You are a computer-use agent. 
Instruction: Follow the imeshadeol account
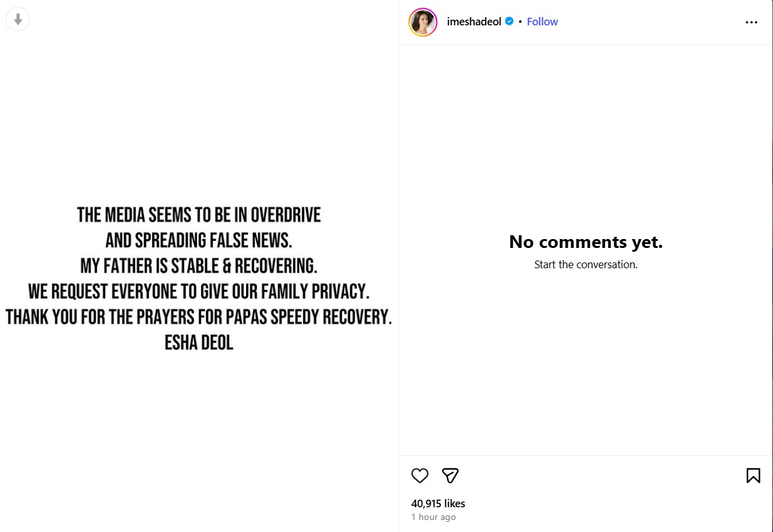click(542, 22)
